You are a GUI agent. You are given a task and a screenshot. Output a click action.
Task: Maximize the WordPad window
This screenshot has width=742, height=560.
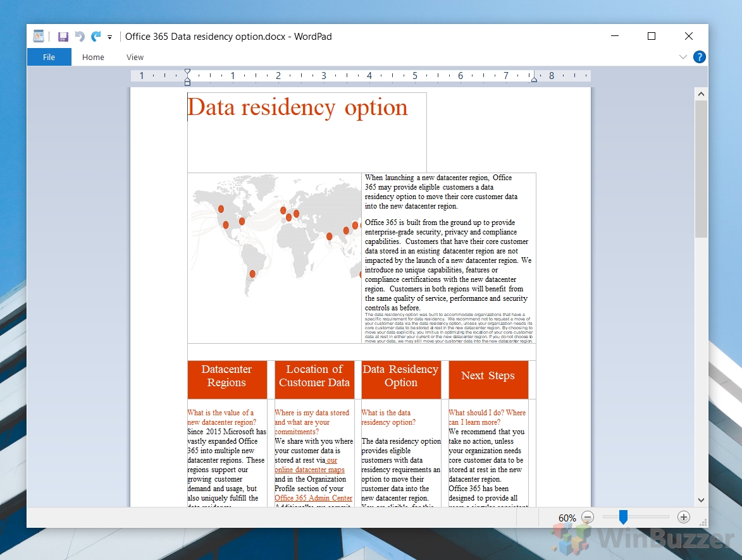[652, 36]
